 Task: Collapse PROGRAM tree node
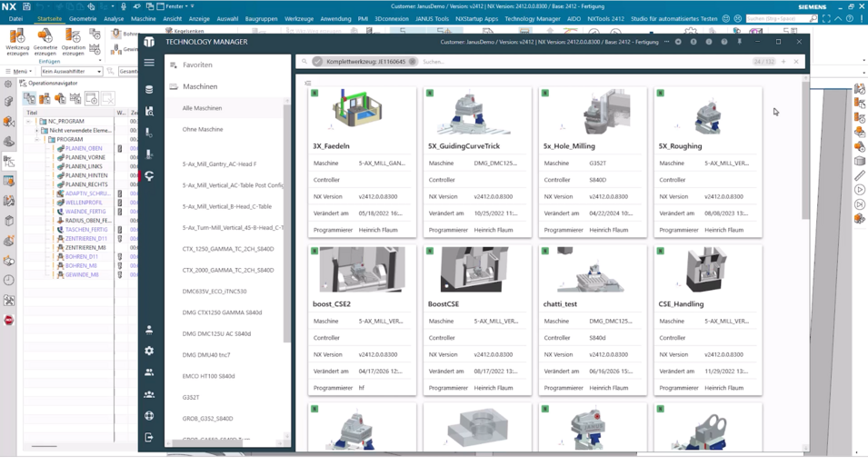[36, 140]
